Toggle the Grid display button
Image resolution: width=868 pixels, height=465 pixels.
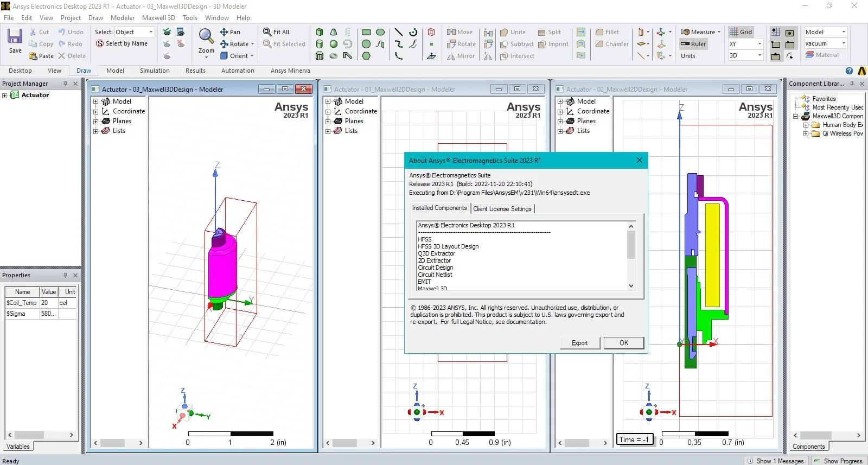741,32
